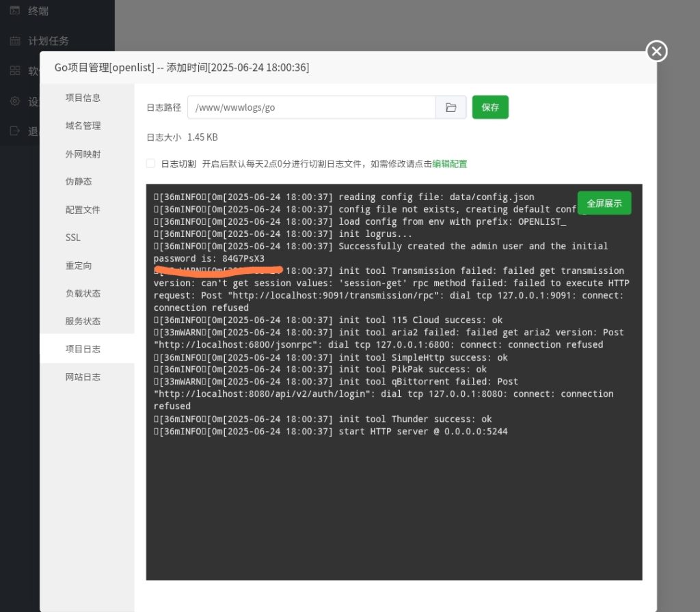Enable the 日志切割 checkbox
This screenshot has height=612, width=700.
[x=150, y=163]
